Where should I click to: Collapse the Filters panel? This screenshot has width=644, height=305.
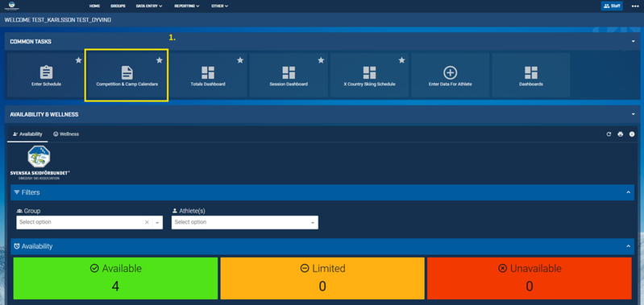pos(628,192)
